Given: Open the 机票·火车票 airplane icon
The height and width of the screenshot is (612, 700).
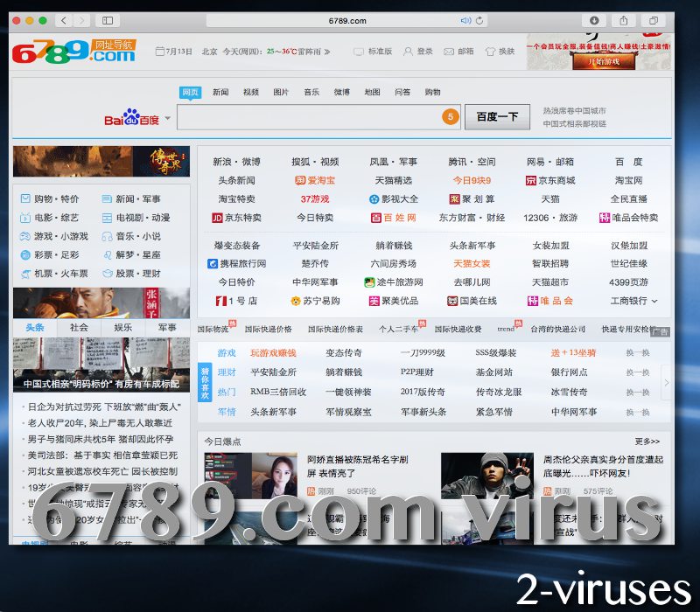Looking at the screenshot, I should [25, 272].
